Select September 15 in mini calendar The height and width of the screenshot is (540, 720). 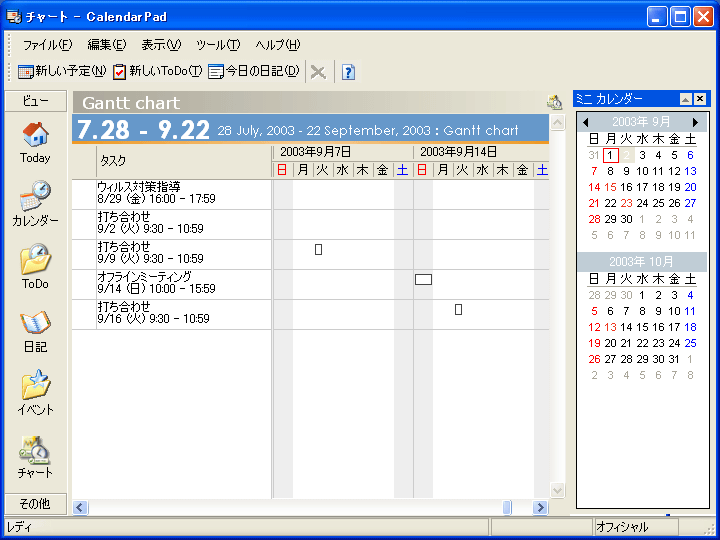point(610,187)
